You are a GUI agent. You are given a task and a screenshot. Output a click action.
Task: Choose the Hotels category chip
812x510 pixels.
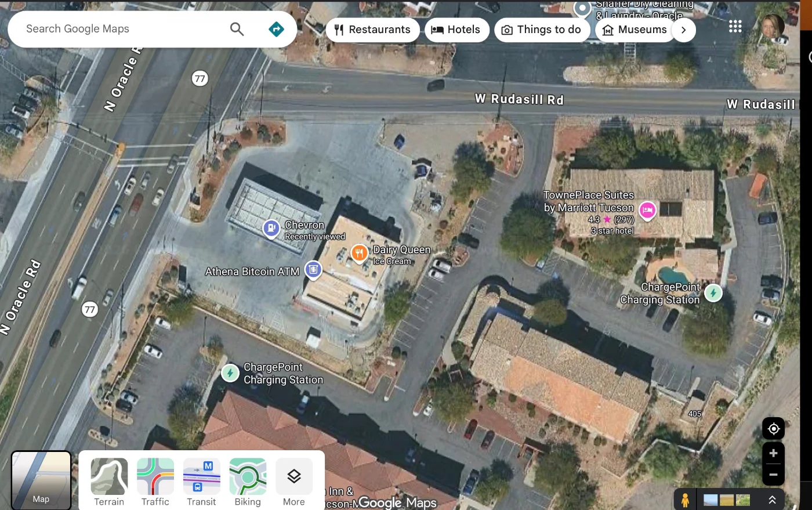[x=456, y=30]
